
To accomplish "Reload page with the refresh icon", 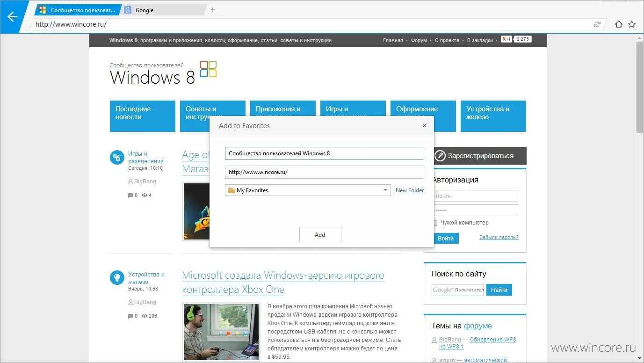I will point(597,24).
